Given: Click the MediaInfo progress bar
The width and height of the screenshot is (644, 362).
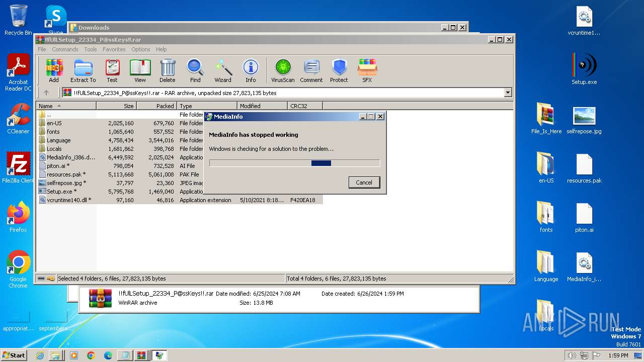Looking at the screenshot, I should coord(294,163).
